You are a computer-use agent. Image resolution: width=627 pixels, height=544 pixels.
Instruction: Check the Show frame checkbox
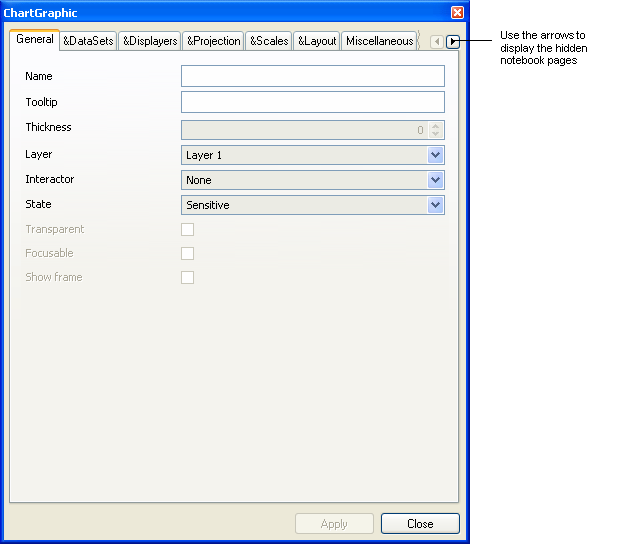click(187, 277)
